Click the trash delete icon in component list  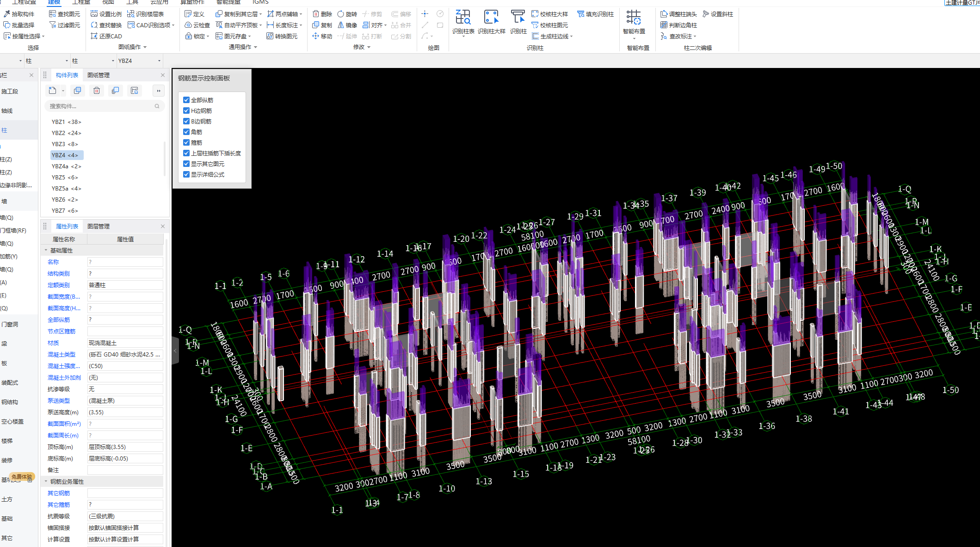coord(97,91)
